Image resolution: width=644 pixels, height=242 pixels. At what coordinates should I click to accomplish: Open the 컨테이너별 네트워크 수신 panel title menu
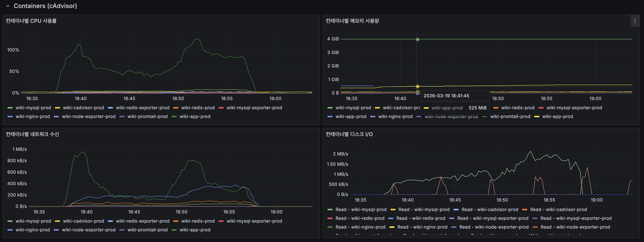(32, 134)
